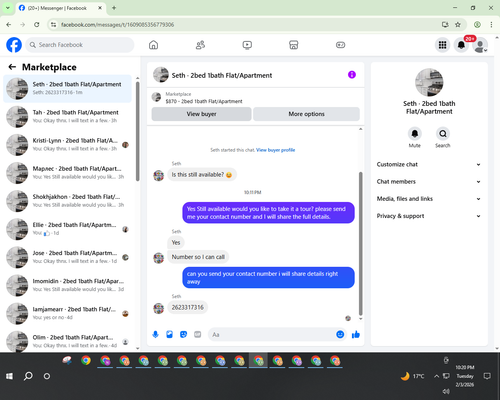Open Марлес's conversation

(68, 173)
